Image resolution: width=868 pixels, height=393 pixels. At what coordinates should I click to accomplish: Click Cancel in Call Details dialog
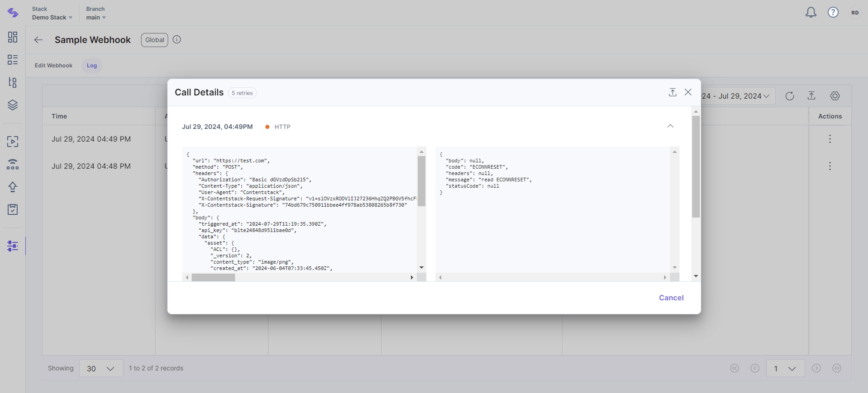tap(671, 298)
